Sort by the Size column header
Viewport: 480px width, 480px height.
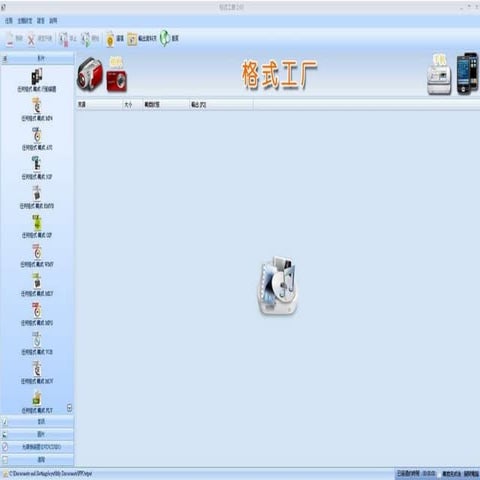click(133, 105)
